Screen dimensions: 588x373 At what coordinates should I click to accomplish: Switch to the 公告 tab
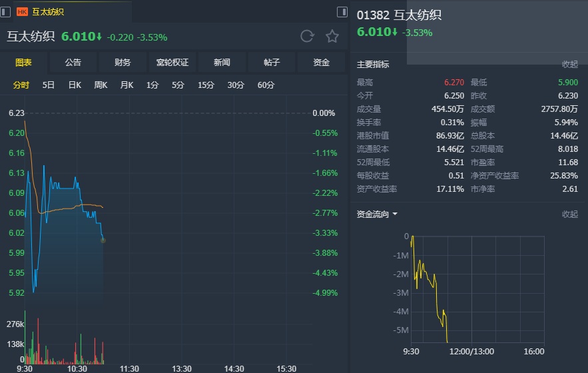click(73, 63)
